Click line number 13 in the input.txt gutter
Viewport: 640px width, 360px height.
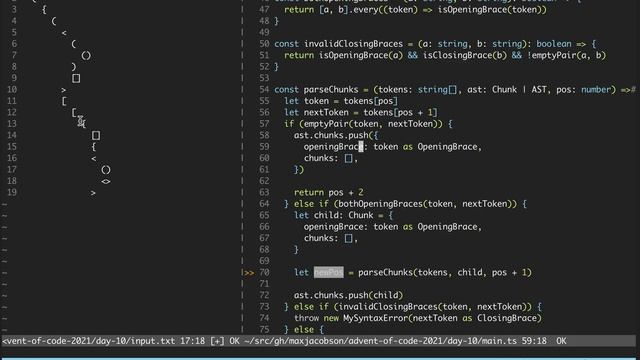coord(12,124)
